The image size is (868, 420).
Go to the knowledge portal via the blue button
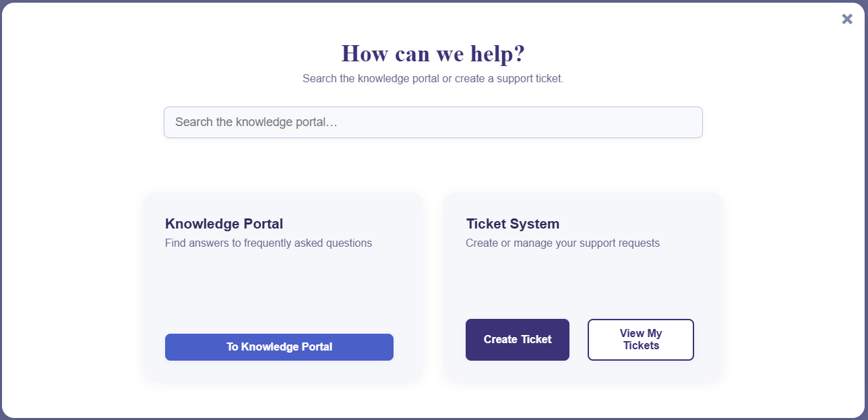pos(279,347)
